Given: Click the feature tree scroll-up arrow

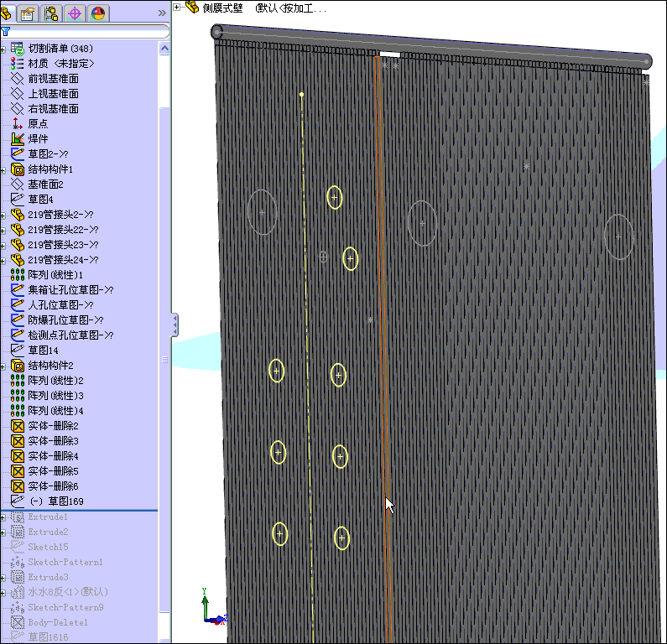Looking at the screenshot, I should click(x=164, y=49).
